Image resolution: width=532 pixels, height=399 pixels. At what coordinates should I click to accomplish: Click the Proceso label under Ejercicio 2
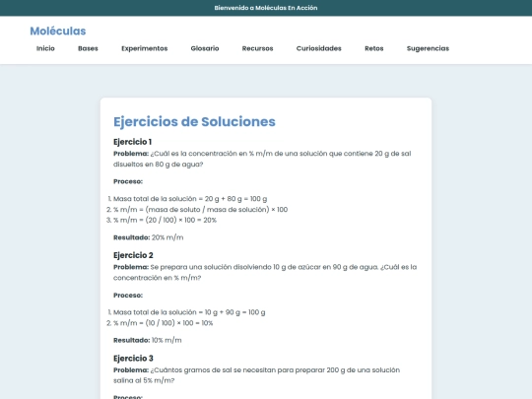(128, 296)
